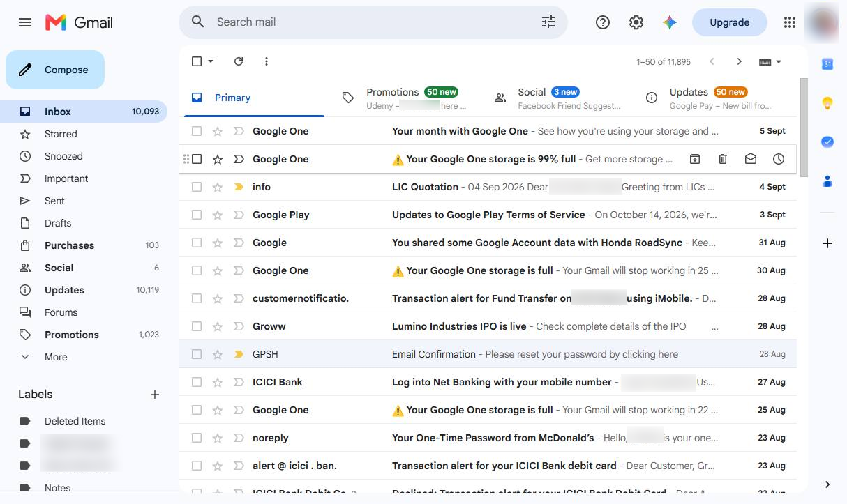
Task: Select the Your month with Google One email
Action: point(197,131)
